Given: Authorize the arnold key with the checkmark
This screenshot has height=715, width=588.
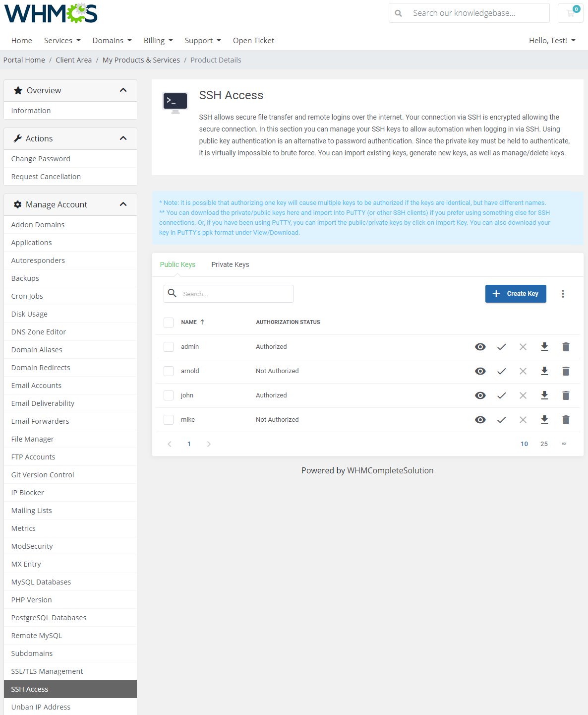Looking at the screenshot, I should (x=501, y=371).
